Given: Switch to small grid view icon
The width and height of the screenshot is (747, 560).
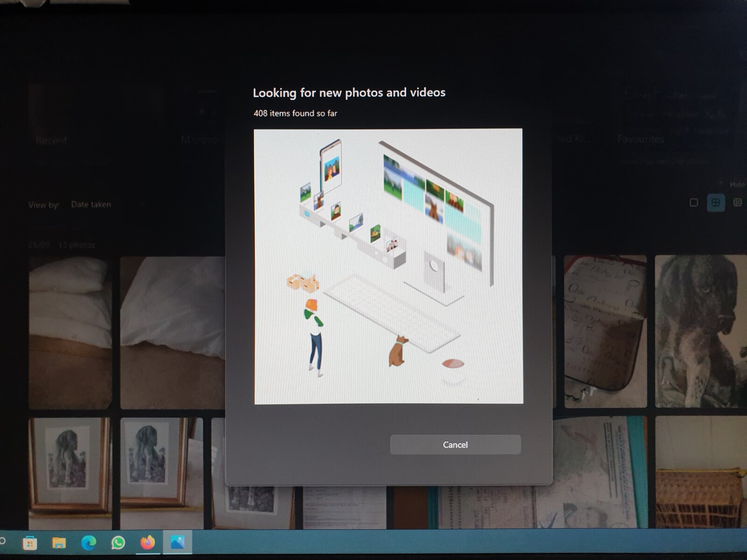Looking at the screenshot, I should click(x=737, y=203).
